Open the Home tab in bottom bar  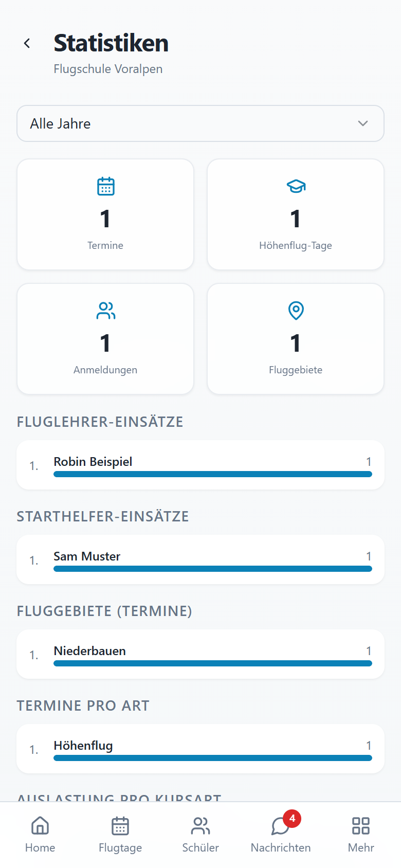40,835
